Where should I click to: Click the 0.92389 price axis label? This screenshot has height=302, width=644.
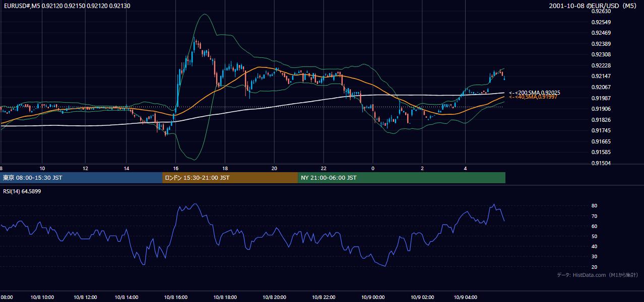point(601,44)
